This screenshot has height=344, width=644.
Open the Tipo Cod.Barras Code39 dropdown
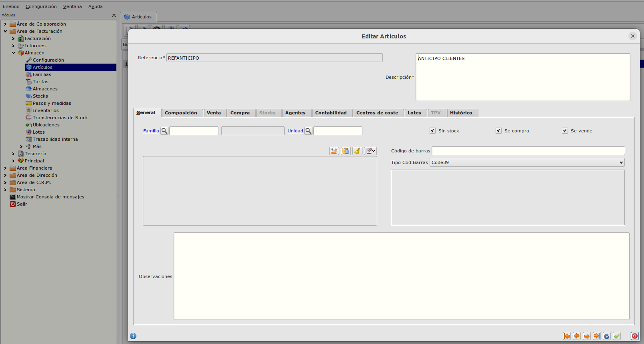[527, 162]
